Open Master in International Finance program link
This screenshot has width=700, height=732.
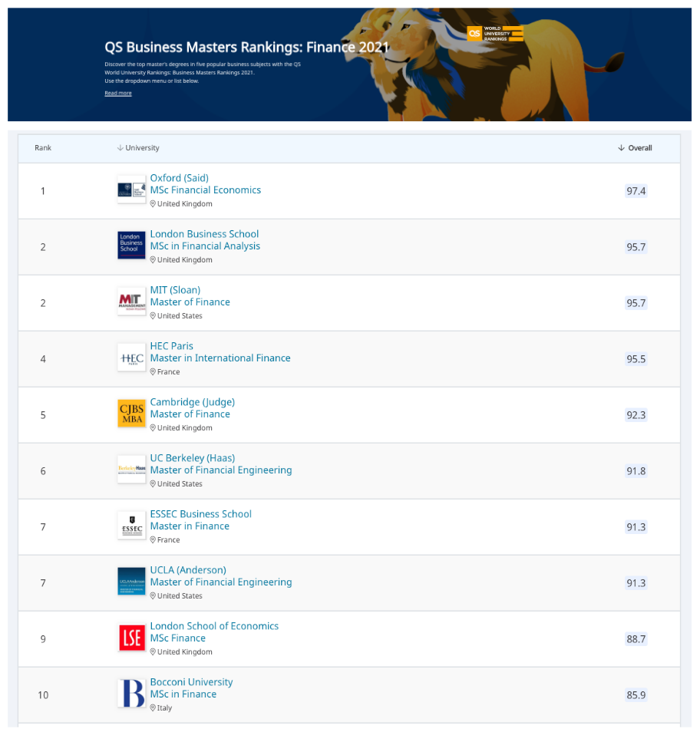(x=220, y=358)
